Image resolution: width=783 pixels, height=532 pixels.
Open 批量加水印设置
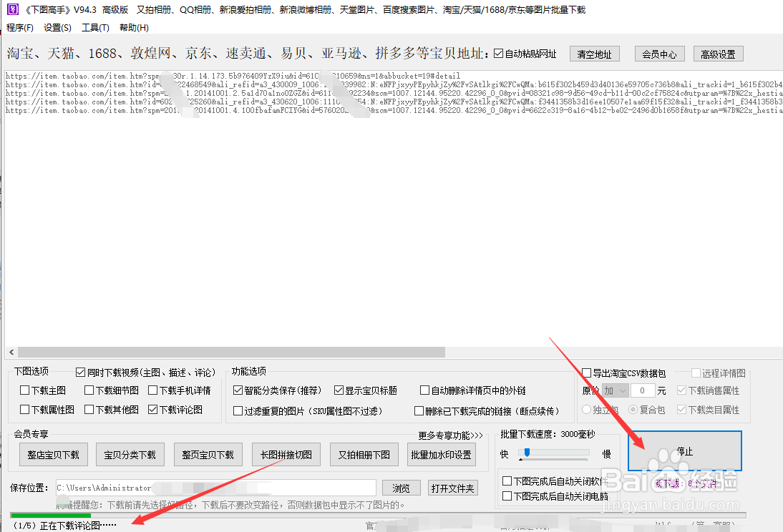[x=442, y=455]
